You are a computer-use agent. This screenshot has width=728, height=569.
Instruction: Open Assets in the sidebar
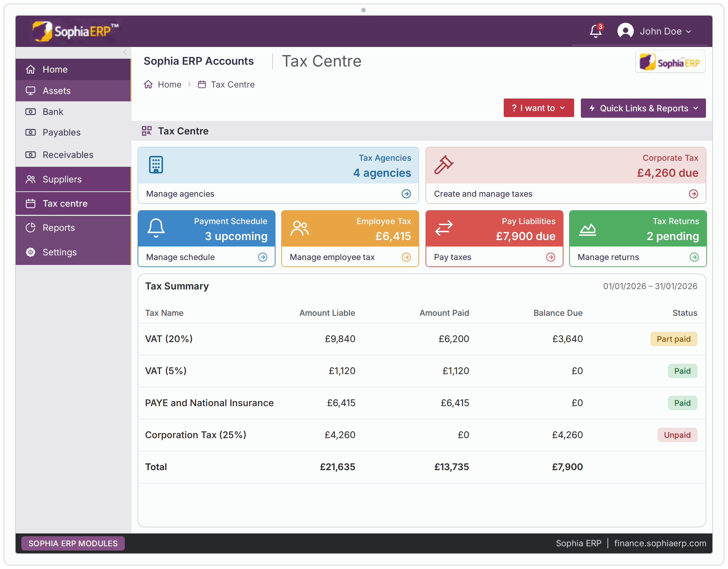point(73,91)
